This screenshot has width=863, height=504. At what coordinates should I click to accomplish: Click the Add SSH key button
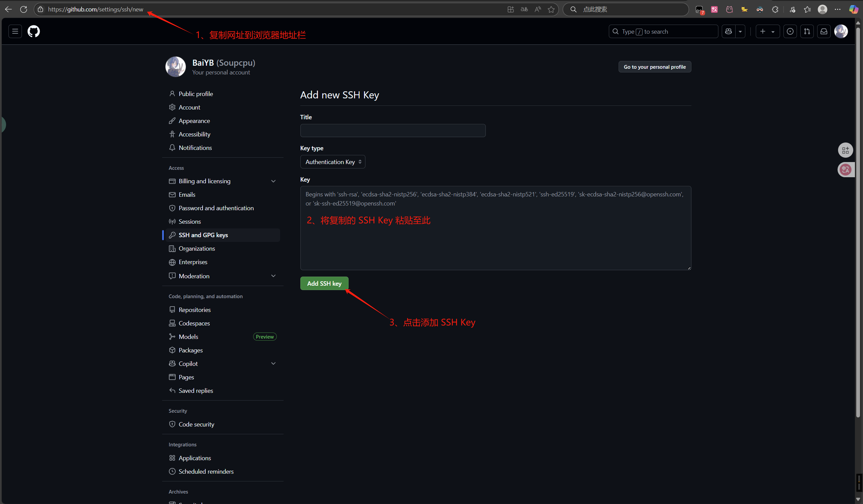click(x=324, y=283)
